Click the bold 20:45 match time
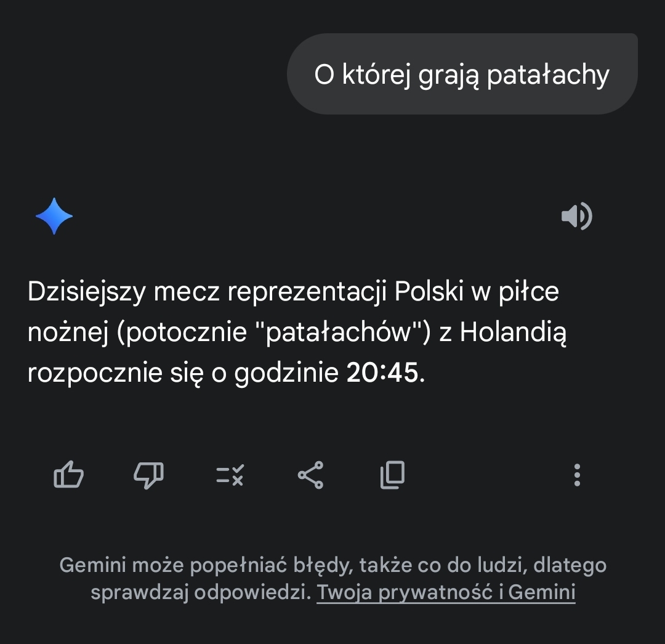Image resolution: width=665 pixels, height=644 pixels. tap(382, 373)
